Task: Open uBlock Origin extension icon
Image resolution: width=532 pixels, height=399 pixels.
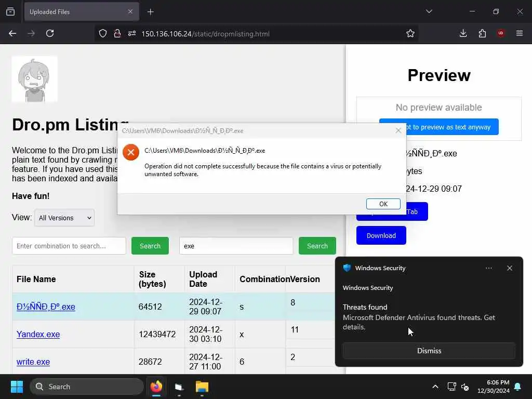Action: point(501,33)
